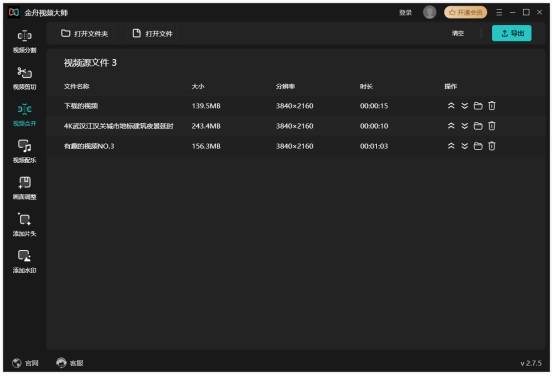The width and height of the screenshot is (553, 376).
Task: Click the 视频源文件 3 heading
Action: coord(90,63)
